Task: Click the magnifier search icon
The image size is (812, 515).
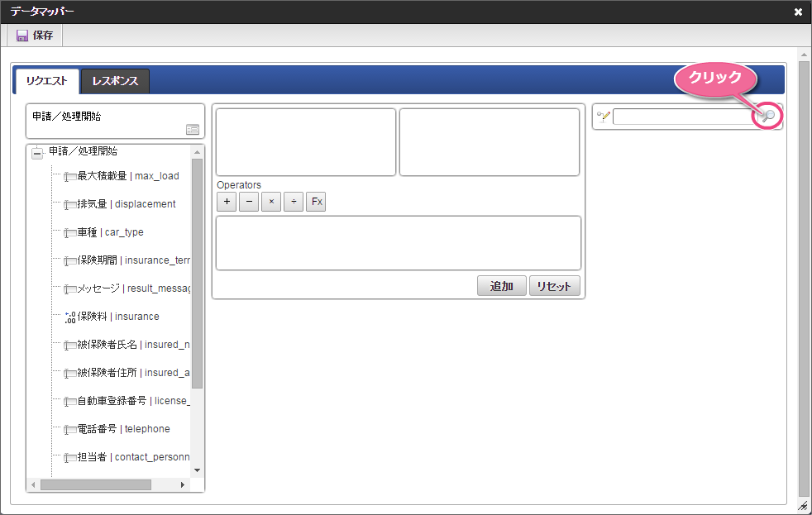Action: (x=768, y=116)
